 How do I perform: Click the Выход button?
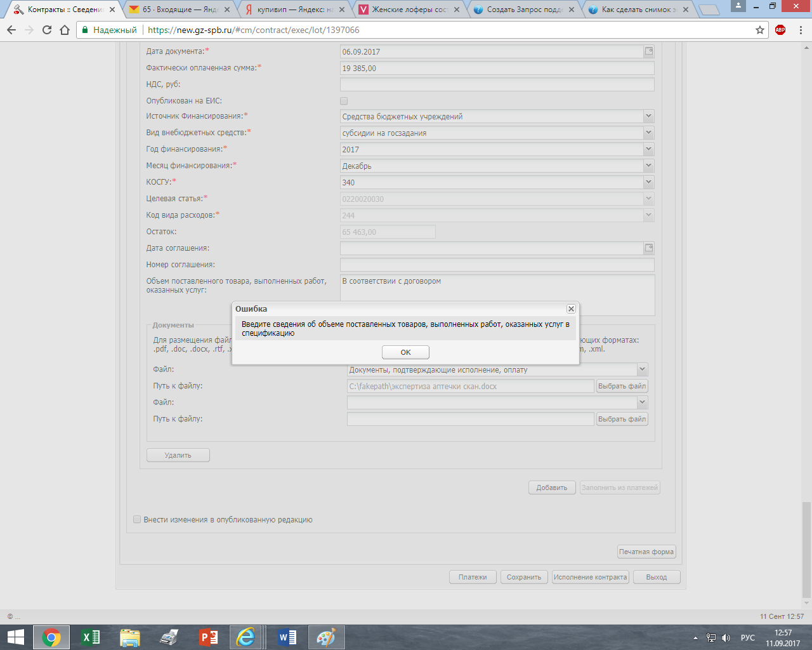pyautogui.click(x=657, y=577)
